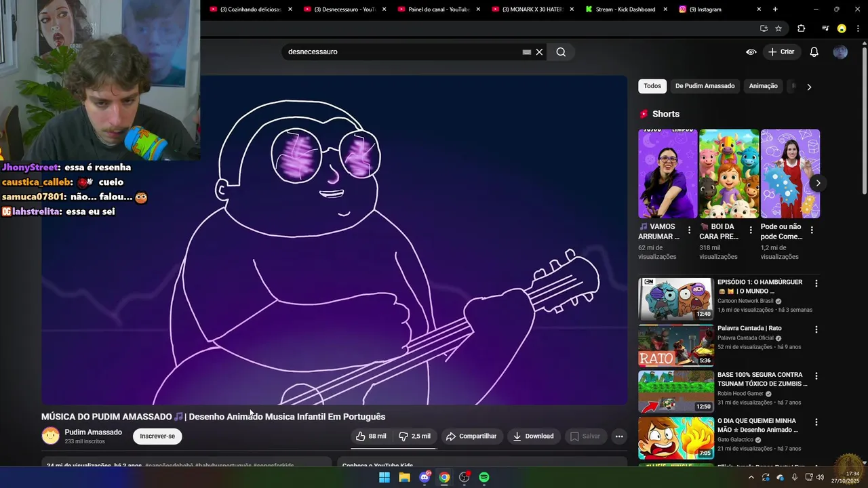
Task: Open Chrome three-dot menu
Action: pos(857,28)
